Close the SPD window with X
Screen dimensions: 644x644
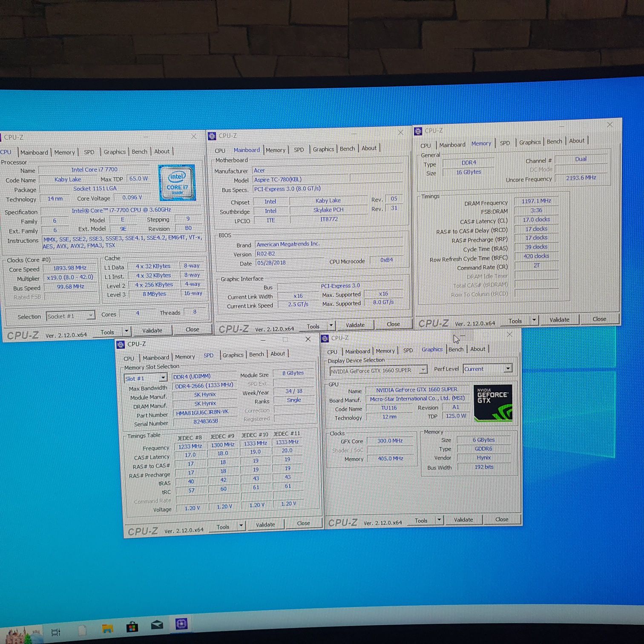coord(308,339)
